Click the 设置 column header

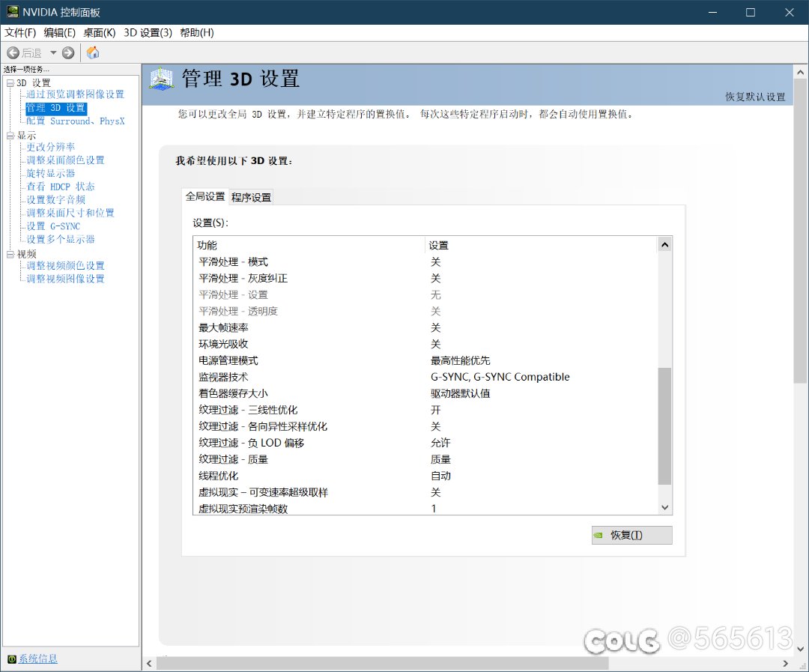click(x=542, y=245)
